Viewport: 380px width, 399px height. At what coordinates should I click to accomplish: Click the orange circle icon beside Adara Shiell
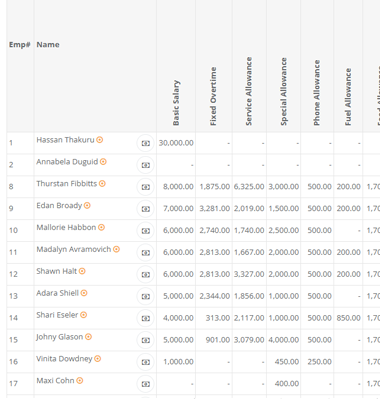[84, 293]
